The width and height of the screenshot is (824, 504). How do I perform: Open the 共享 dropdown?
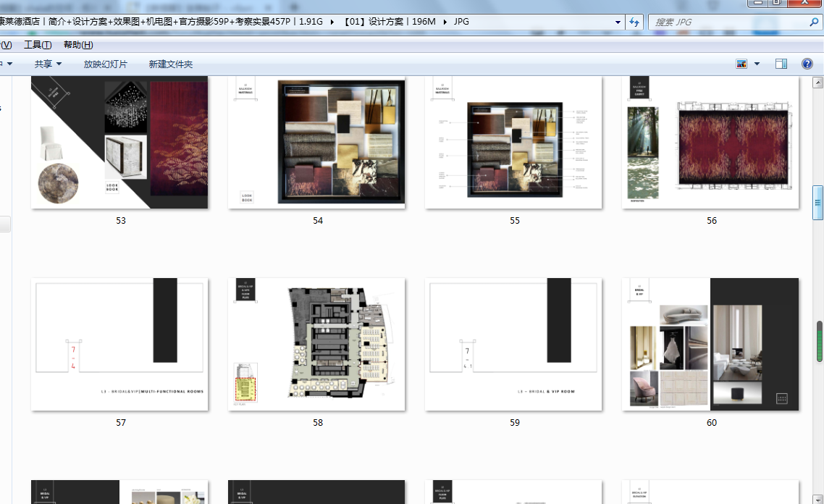click(48, 64)
